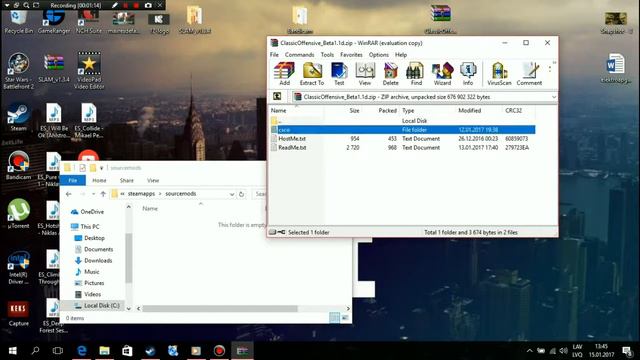The height and width of the screenshot is (360, 640).
Task: Open the WinRAR Commands menu
Action: coord(299,54)
